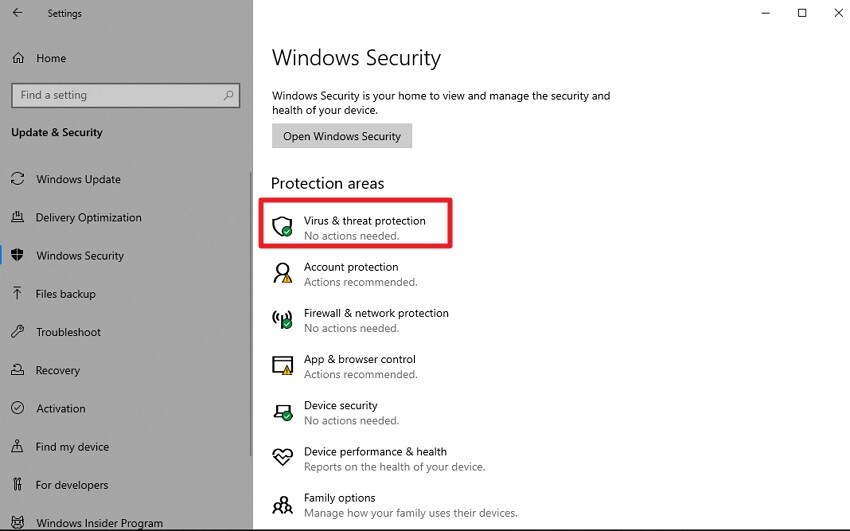Click the Device security laptop icon
Viewport: 850px width, 531px height.
tap(282, 412)
